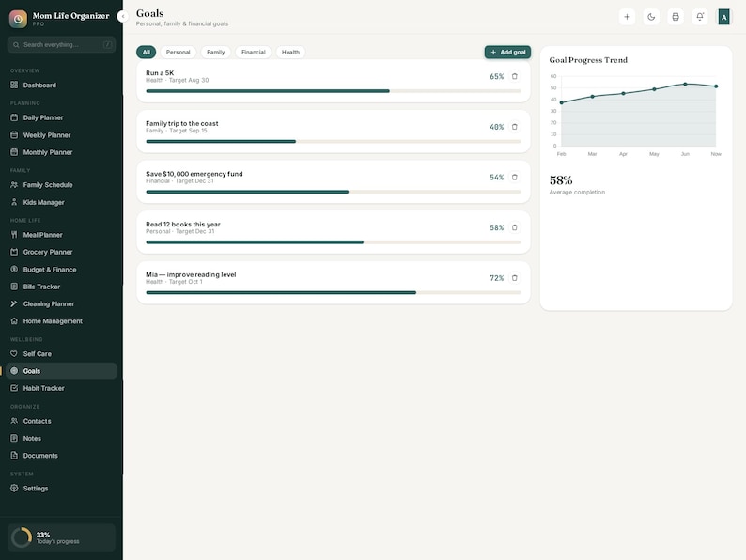This screenshot has width=746, height=560.
Task: Click the print icon in header
Action: [x=676, y=17]
